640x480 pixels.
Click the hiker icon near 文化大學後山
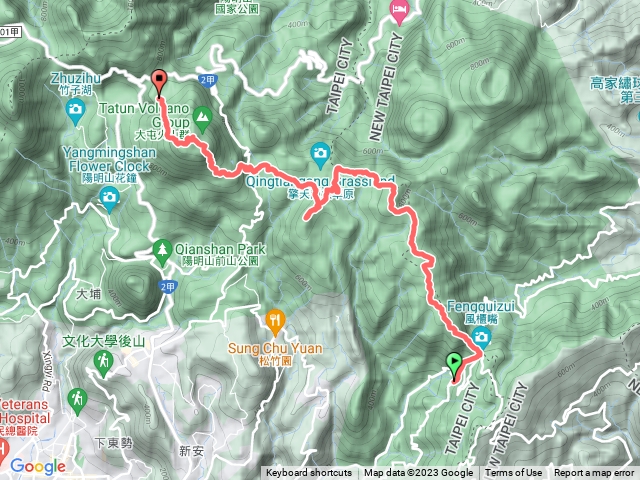tap(103, 364)
